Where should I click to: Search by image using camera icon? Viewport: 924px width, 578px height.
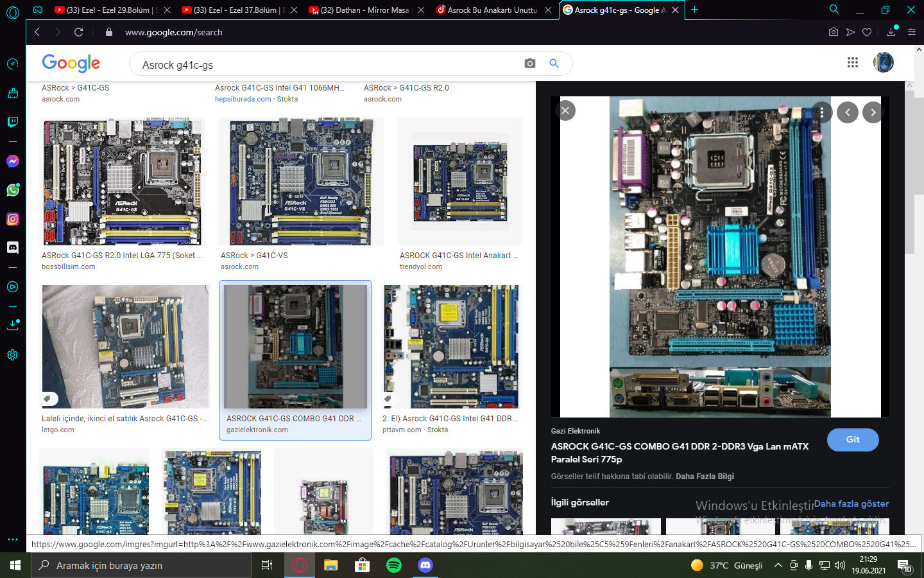tap(529, 64)
